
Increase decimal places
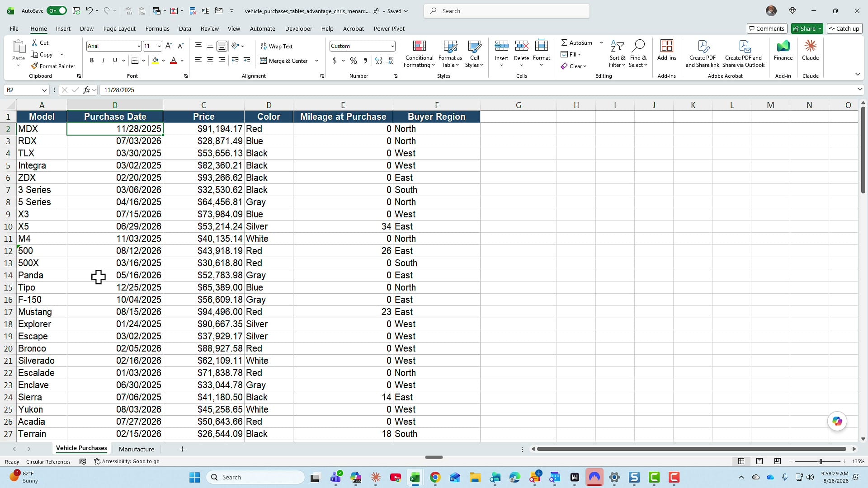point(378,61)
